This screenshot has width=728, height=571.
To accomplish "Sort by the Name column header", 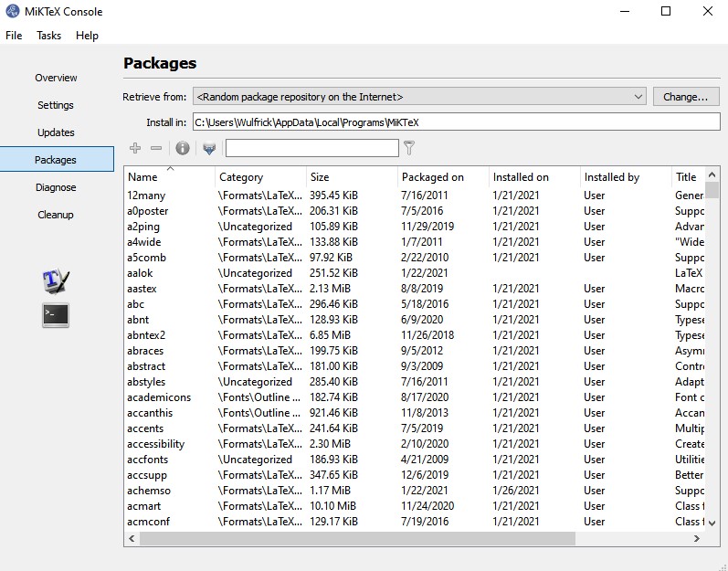I will pos(170,177).
